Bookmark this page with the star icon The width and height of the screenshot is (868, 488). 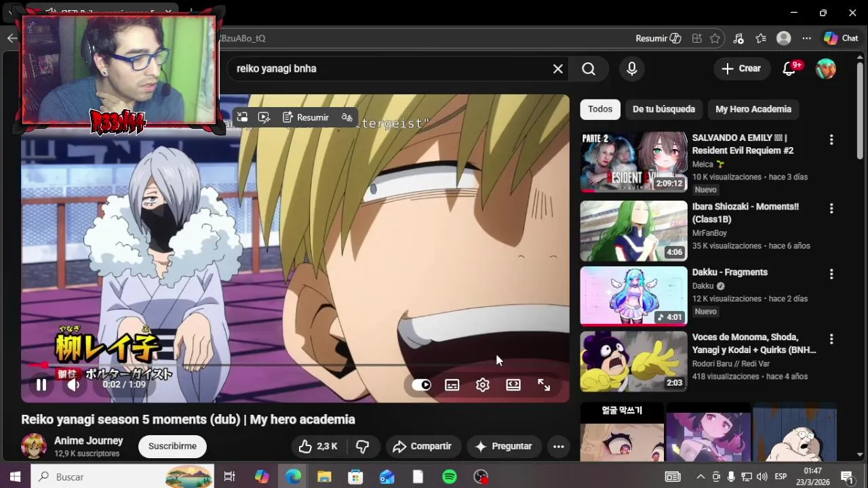click(715, 39)
